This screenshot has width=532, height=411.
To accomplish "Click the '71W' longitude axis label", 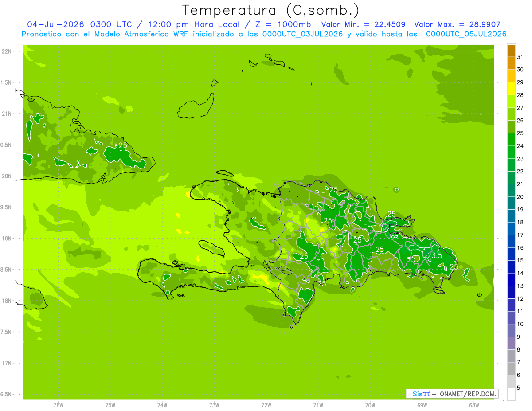I will click(318, 405).
